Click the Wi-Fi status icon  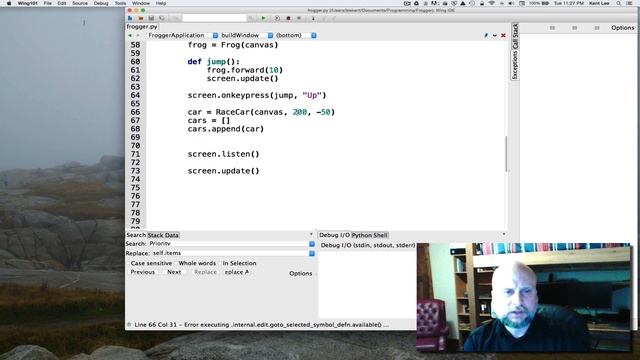tap(492, 3)
